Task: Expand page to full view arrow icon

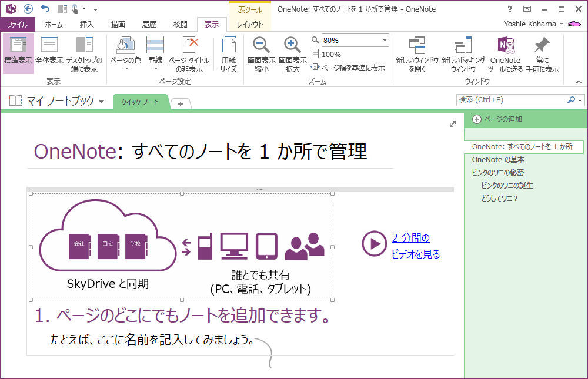Action: (x=453, y=124)
